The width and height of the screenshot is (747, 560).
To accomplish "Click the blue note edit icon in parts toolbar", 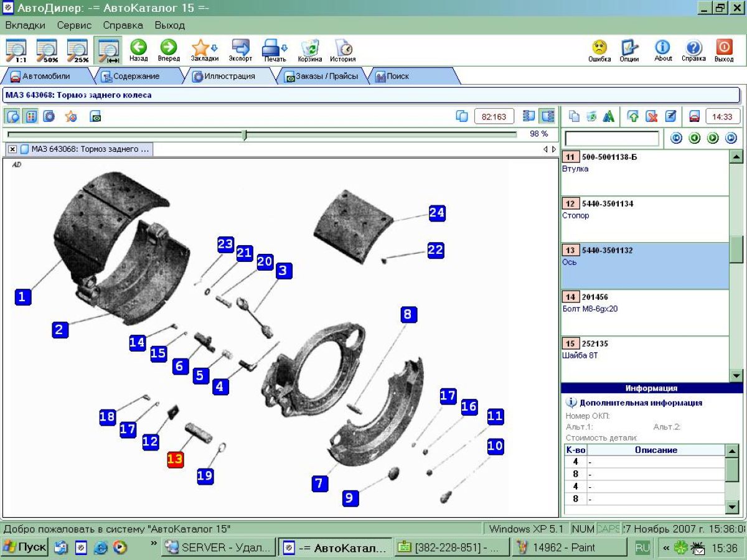I will 670,116.
